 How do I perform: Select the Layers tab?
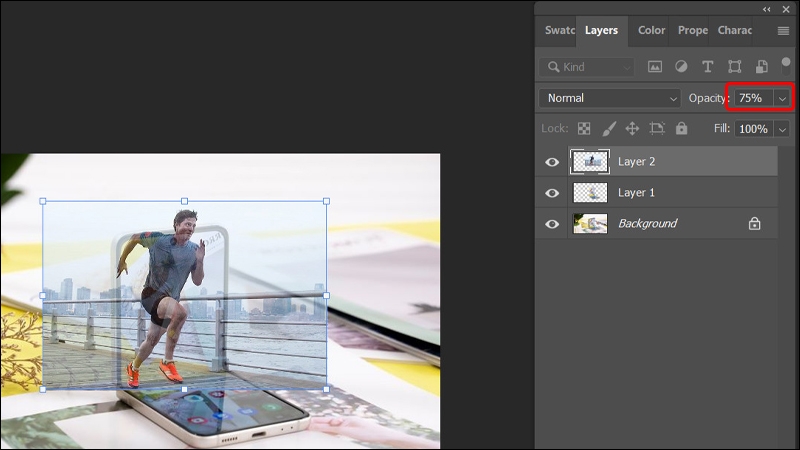(x=601, y=30)
